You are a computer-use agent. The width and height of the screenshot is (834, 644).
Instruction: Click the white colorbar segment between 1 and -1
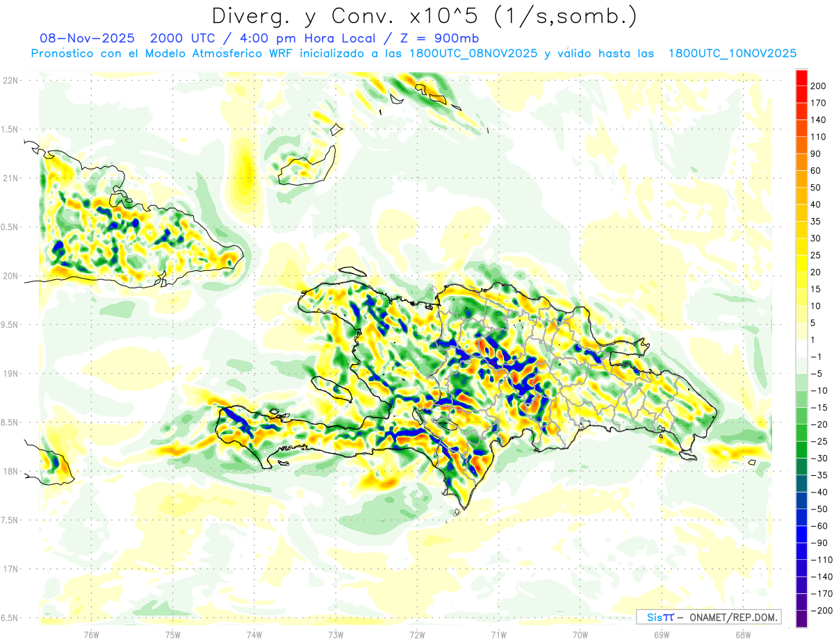[x=801, y=348]
